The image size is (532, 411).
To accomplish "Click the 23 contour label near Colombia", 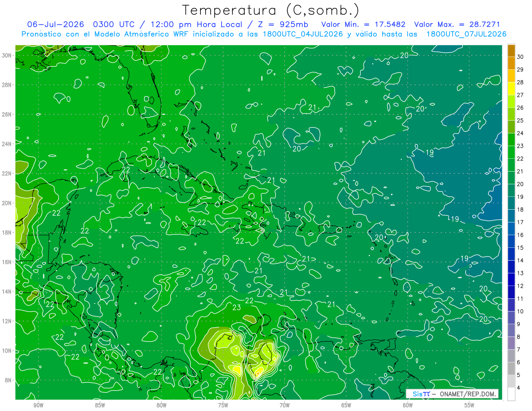I will coord(237,307).
